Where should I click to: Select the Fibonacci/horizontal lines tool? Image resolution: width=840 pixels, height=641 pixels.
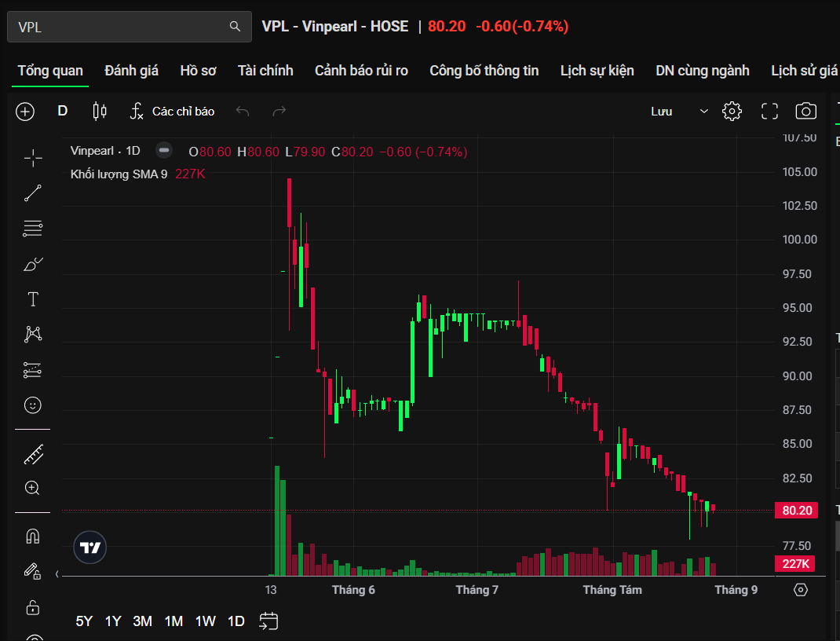[33, 229]
